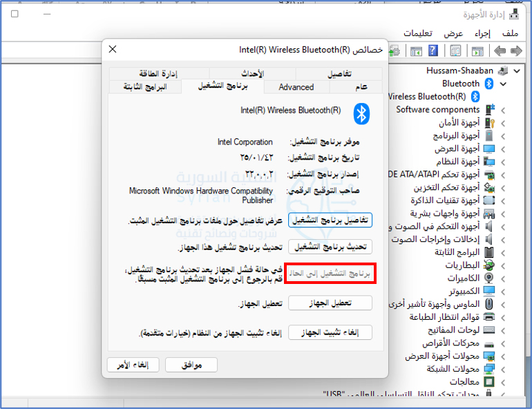
Task: Click the أجهزة تقنيات الذاكرة memory technology icon
Action: pos(489,200)
